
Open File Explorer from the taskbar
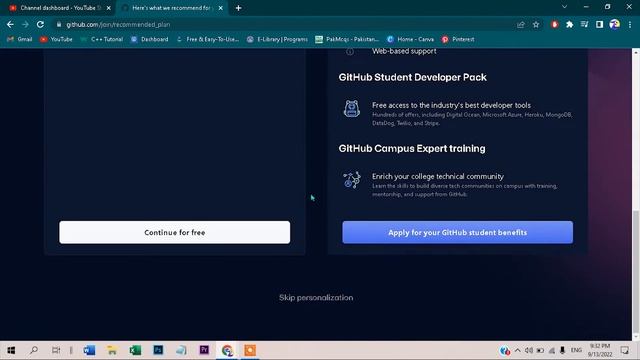[112, 350]
